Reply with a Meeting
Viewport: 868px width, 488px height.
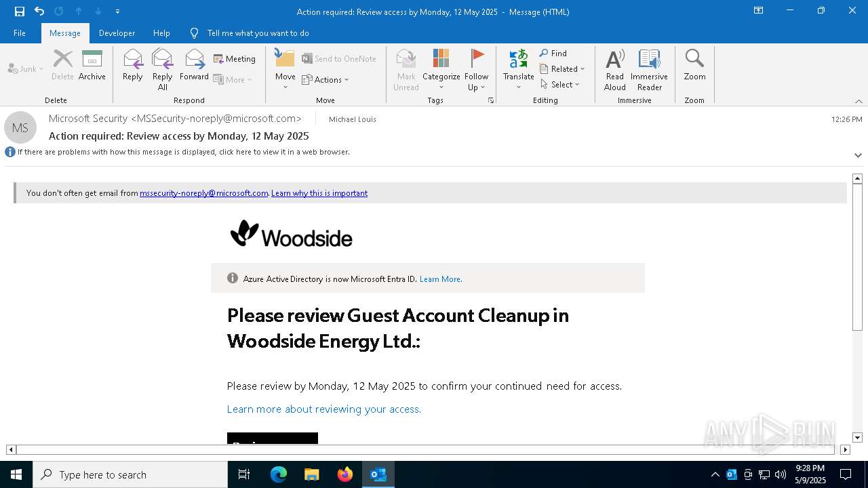point(235,59)
